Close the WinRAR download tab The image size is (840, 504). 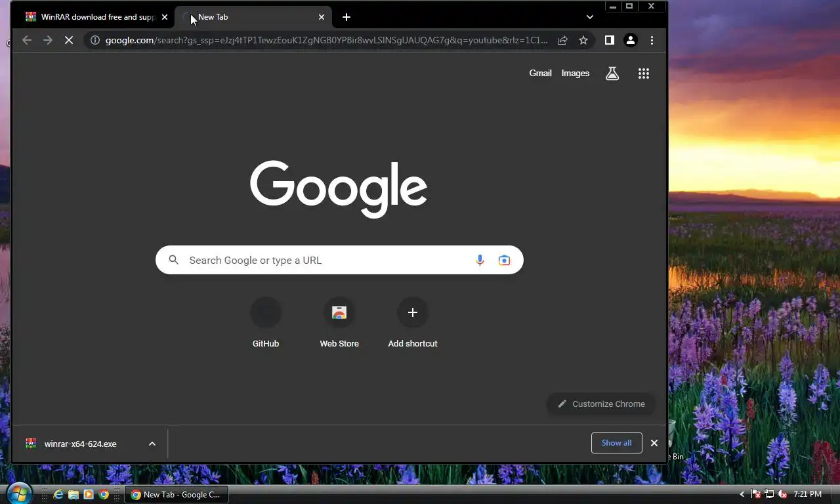pyautogui.click(x=165, y=17)
